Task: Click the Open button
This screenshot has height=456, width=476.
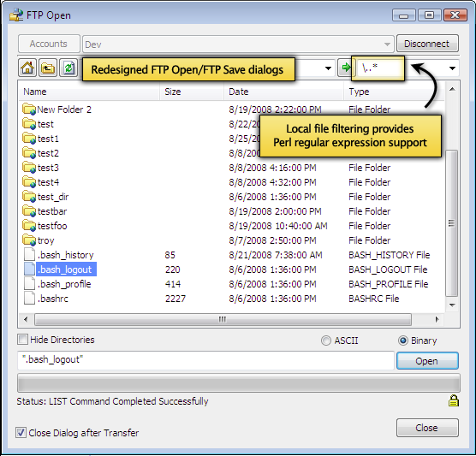Action: click(x=427, y=361)
